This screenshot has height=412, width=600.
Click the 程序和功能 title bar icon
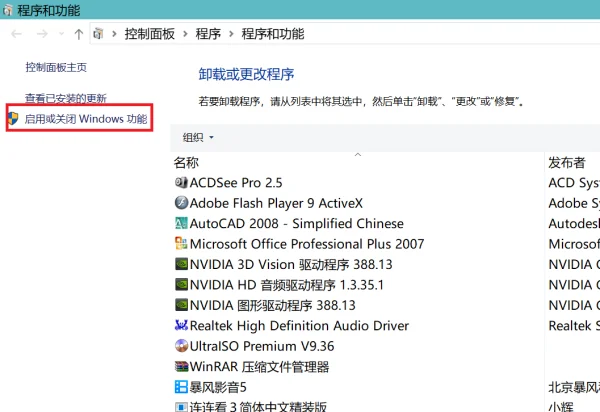coord(7,10)
